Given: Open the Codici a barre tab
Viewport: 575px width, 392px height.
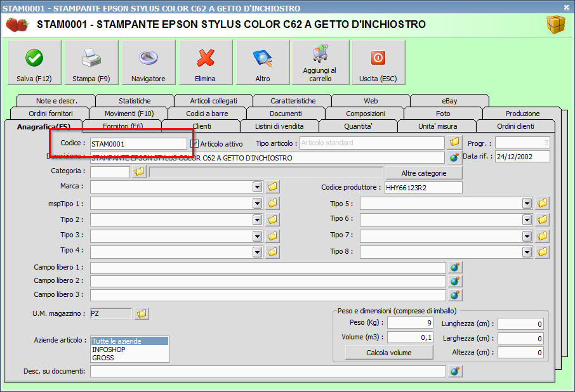Looking at the screenshot, I should pyautogui.click(x=207, y=114).
